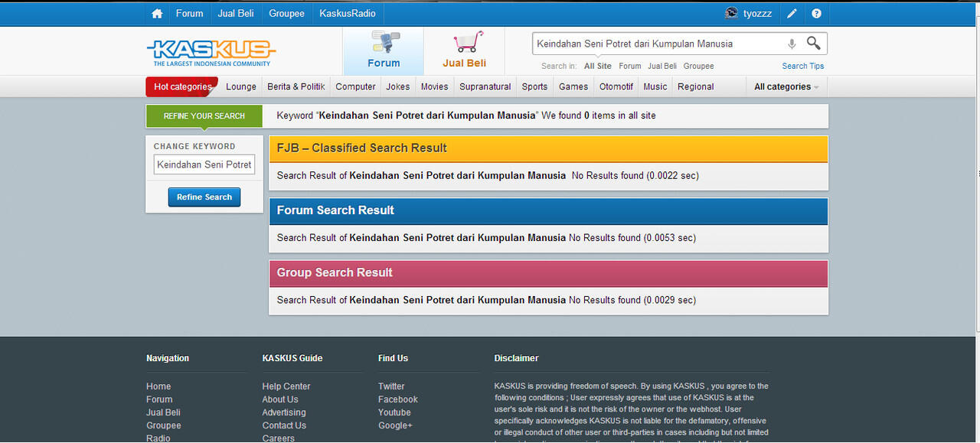This screenshot has width=980, height=443.
Task: Open the Computer category
Action: 356,87
